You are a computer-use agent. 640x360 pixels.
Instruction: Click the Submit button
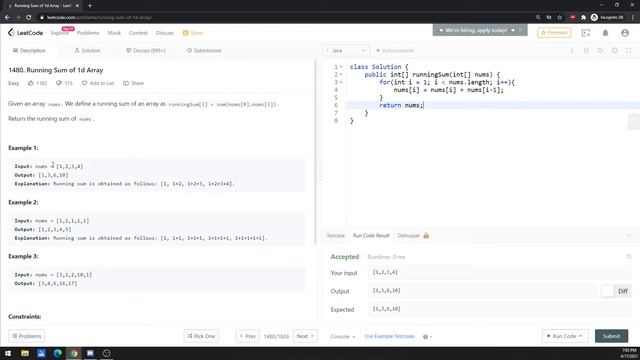[611, 336]
